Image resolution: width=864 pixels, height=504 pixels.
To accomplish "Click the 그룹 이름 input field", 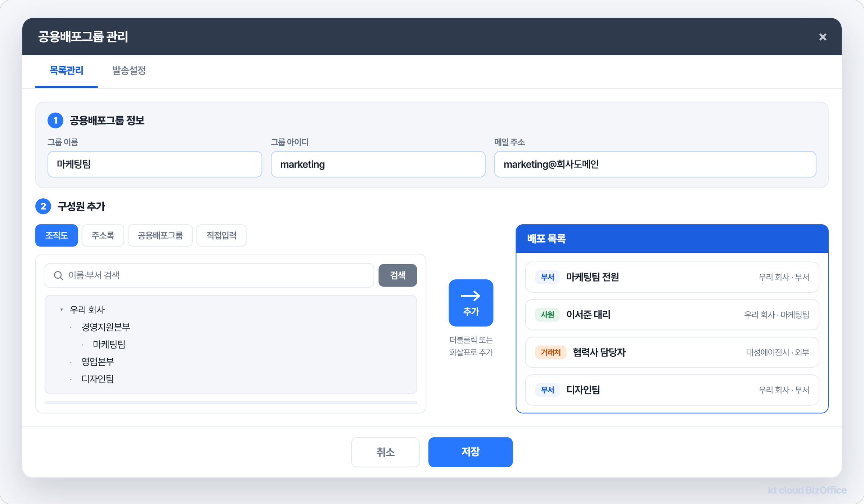I will (154, 164).
